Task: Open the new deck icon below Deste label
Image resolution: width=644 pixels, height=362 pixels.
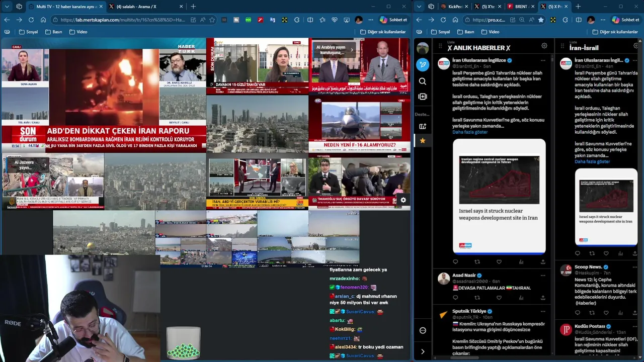Action: pos(423,126)
